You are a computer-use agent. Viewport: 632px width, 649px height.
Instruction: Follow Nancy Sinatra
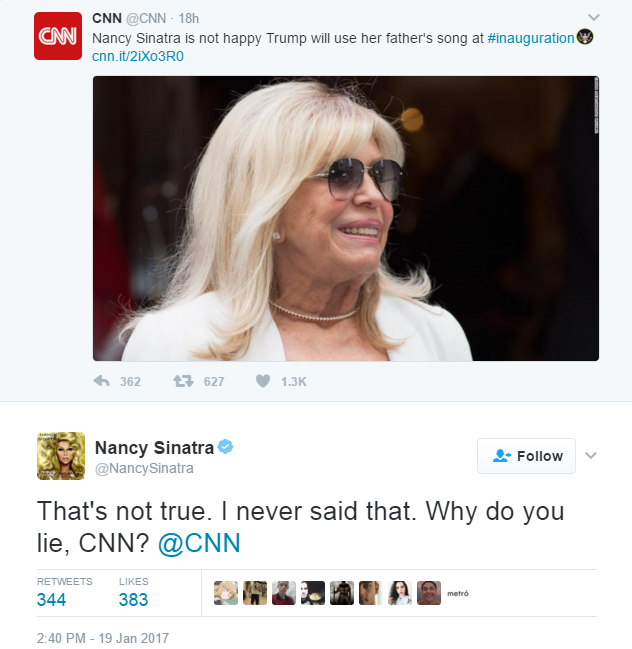526,456
